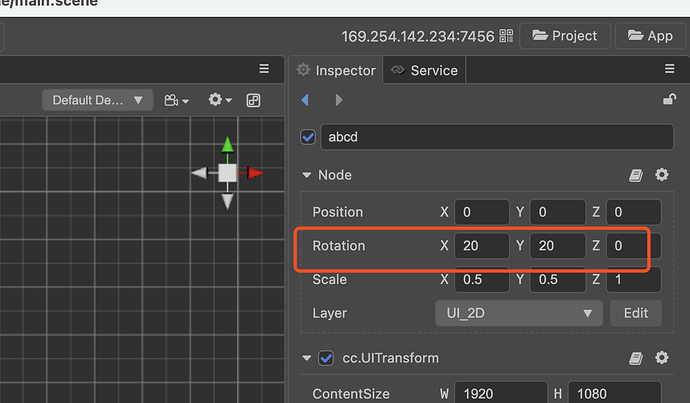Viewport: 690px width, 403px height.
Task: Collapse the Node section
Action: click(x=307, y=175)
